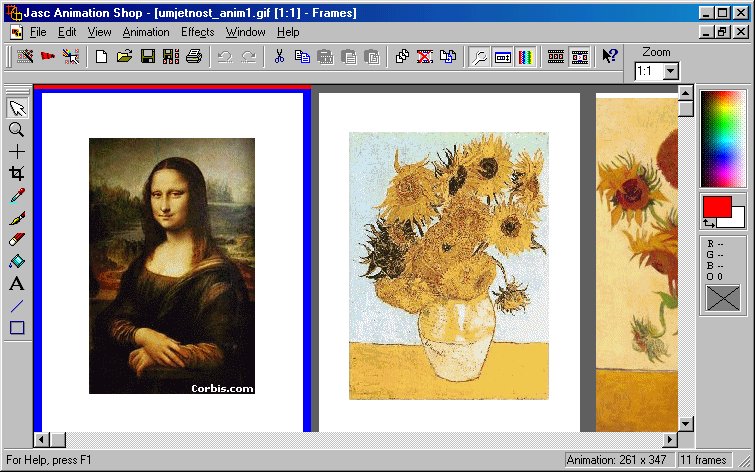Click the red foreground color swatch
Viewport: 755px width, 472px height.
coord(715,205)
